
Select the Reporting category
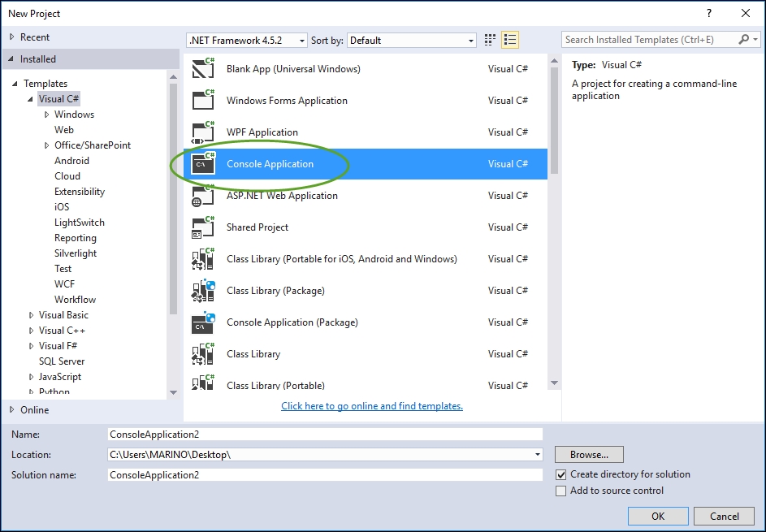click(x=76, y=238)
